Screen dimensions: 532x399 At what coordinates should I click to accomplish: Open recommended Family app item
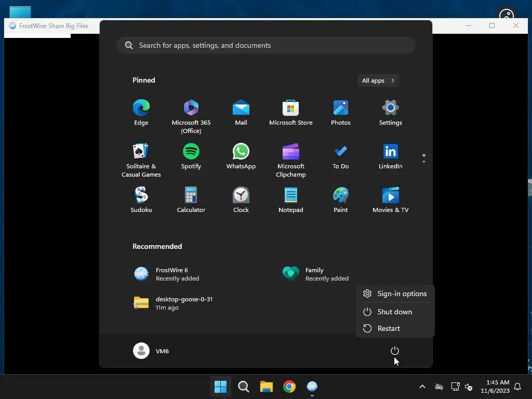coord(315,274)
